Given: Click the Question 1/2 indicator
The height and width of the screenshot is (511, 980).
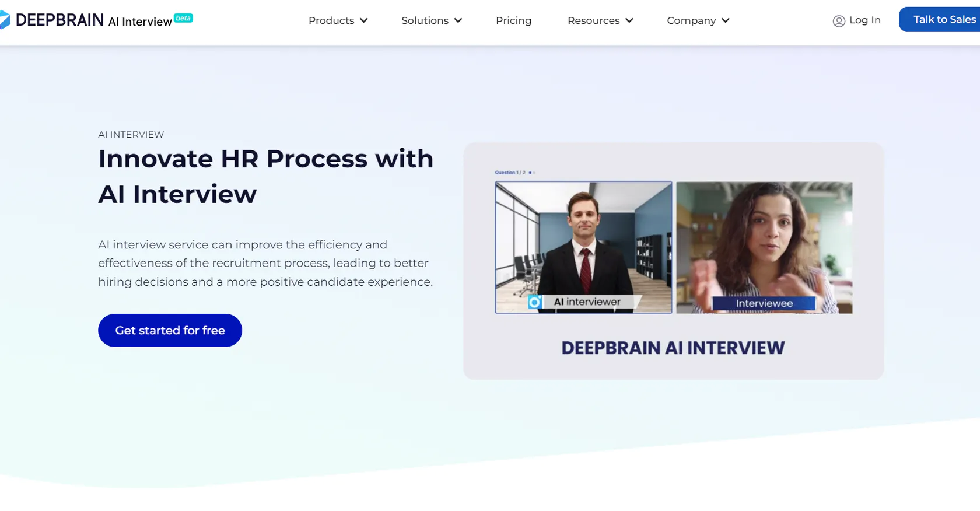Looking at the screenshot, I should tap(515, 173).
